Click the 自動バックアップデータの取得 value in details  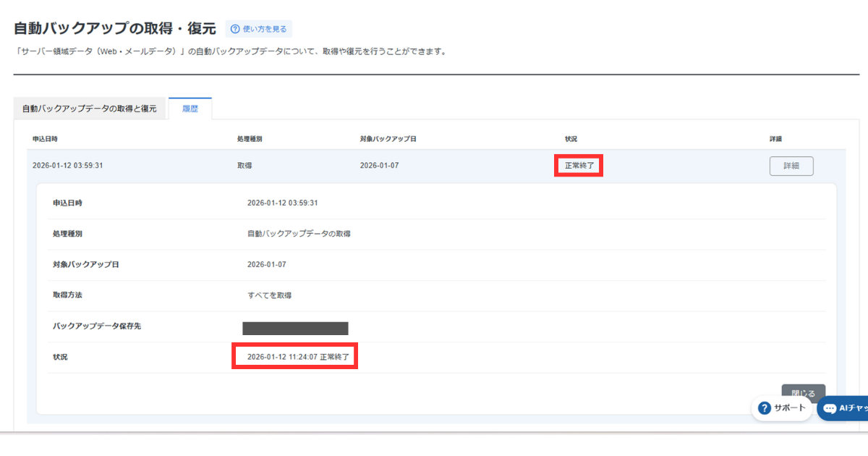(x=299, y=234)
